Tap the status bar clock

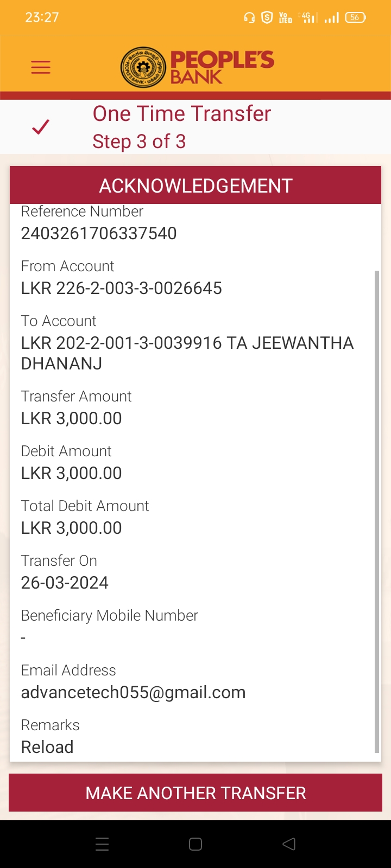(x=42, y=17)
